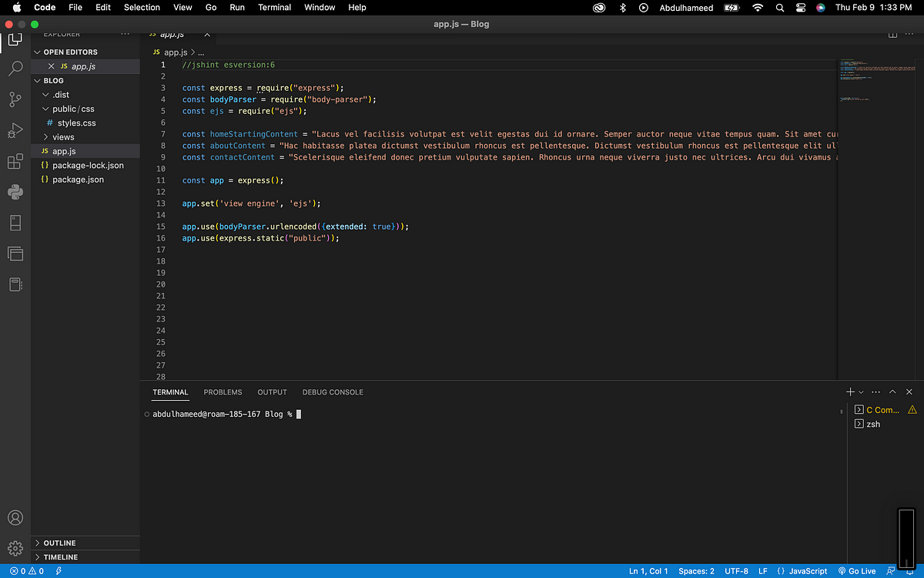
Task: Select the Terminal panel tab
Action: click(x=170, y=392)
